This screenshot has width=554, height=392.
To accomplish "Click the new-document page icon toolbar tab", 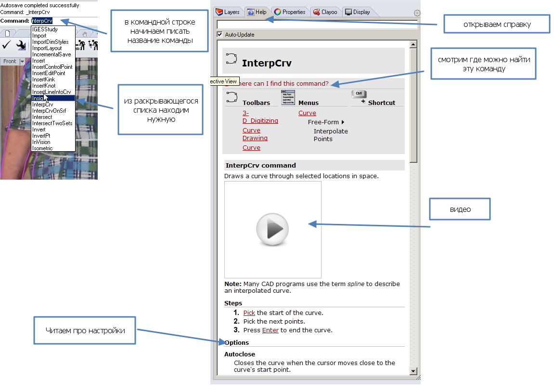I will point(7,33).
